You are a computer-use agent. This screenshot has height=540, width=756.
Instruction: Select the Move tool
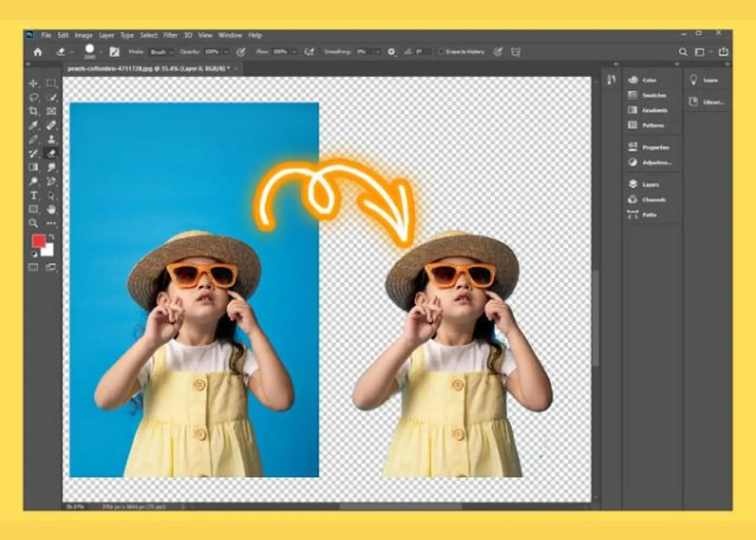[33, 84]
